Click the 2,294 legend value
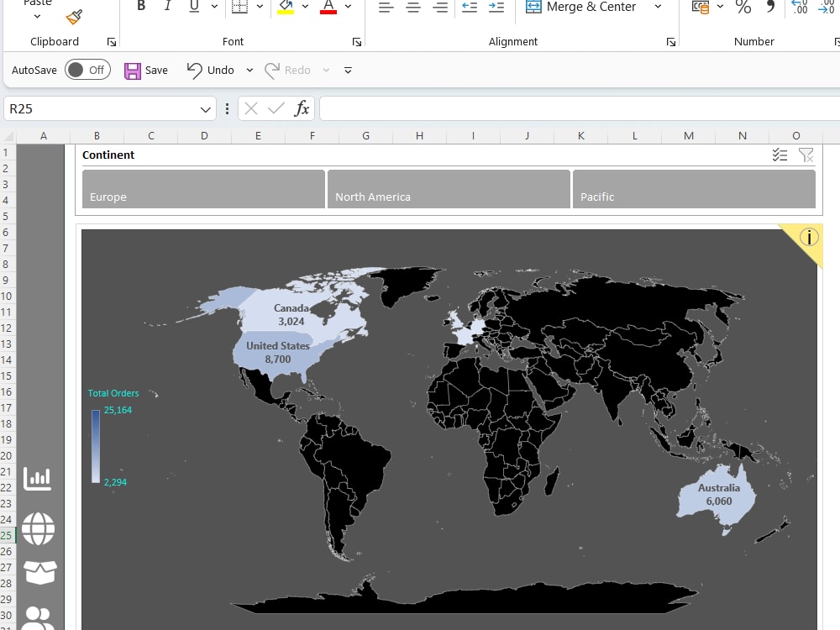 coord(115,482)
